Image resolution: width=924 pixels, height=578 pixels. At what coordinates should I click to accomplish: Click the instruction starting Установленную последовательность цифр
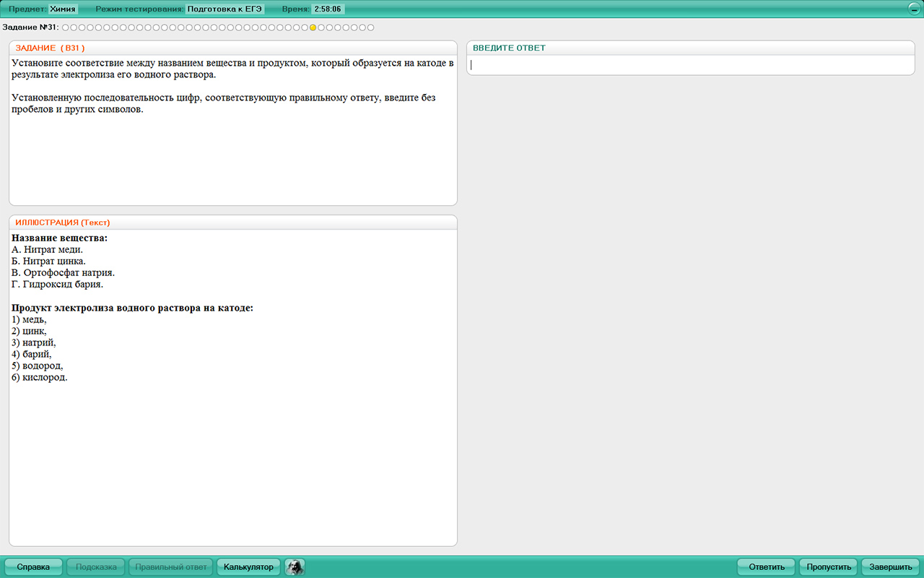coord(224,103)
